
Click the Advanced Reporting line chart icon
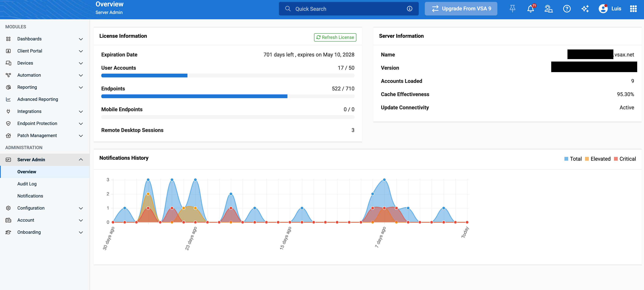pos(8,99)
